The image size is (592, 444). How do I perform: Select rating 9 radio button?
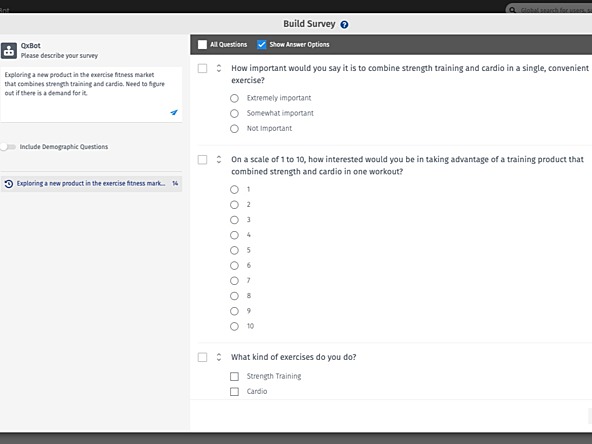click(x=234, y=311)
